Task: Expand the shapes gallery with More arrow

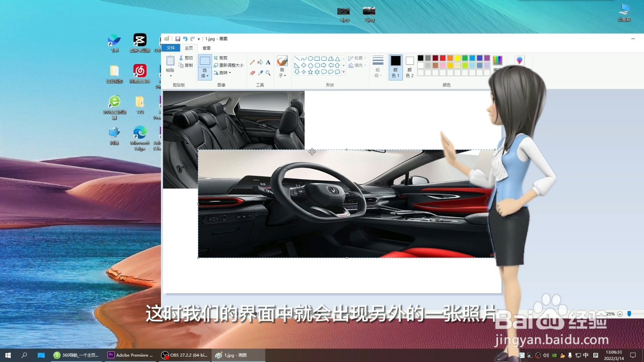Action: (343, 72)
